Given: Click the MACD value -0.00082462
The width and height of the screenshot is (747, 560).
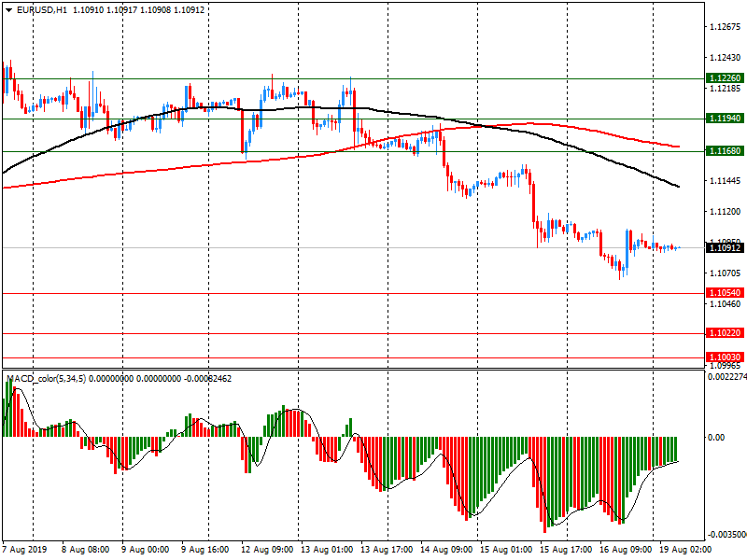Looking at the screenshot, I should tap(207, 379).
